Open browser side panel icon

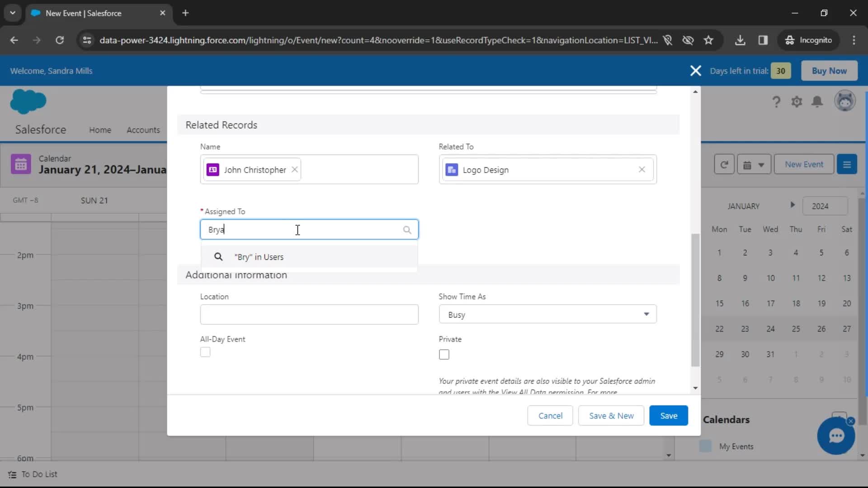[x=763, y=40]
